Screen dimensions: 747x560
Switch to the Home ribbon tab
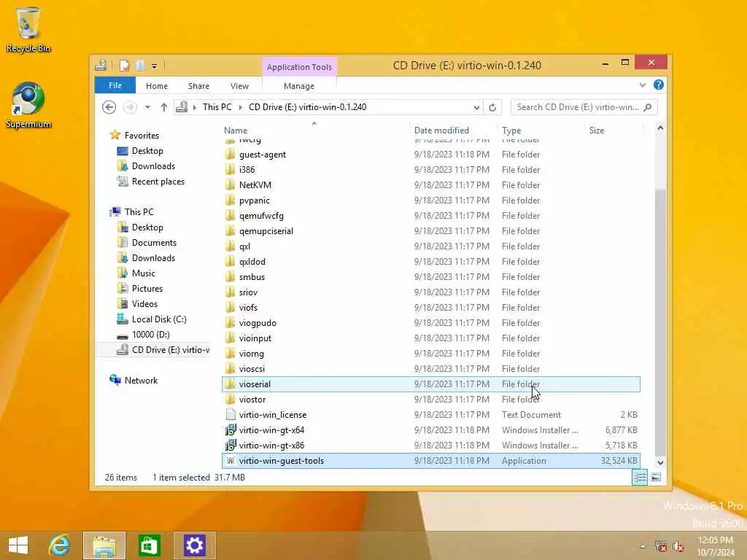(x=157, y=86)
